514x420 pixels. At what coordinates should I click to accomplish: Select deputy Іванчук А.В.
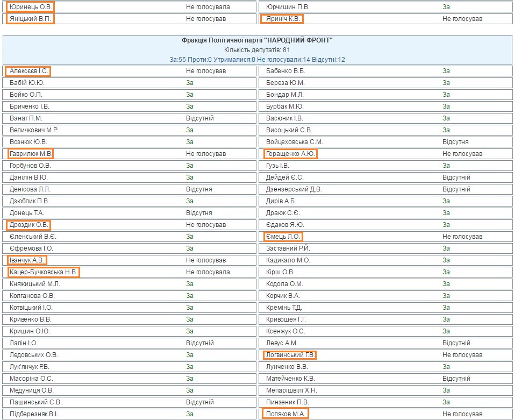coord(27,260)
